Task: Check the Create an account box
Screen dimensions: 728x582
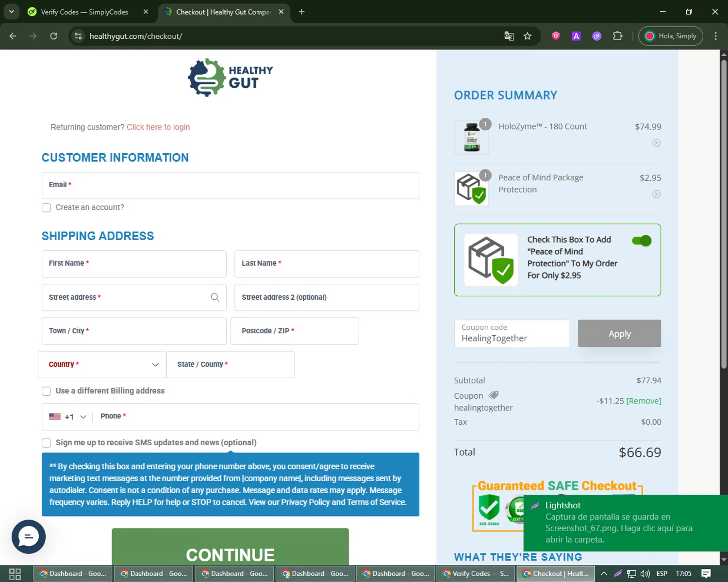Action: [x=46, y=208]
